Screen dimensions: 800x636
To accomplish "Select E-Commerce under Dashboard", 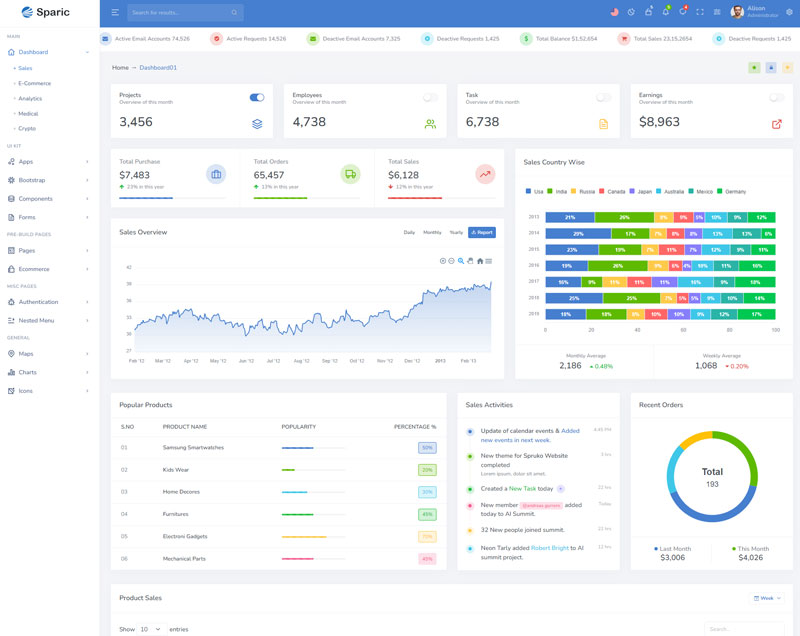I will click(34, 83).
